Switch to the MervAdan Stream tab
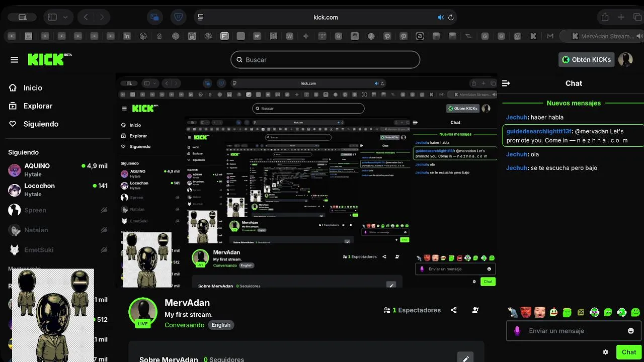The image size is (644, 362). click(602, 36)
